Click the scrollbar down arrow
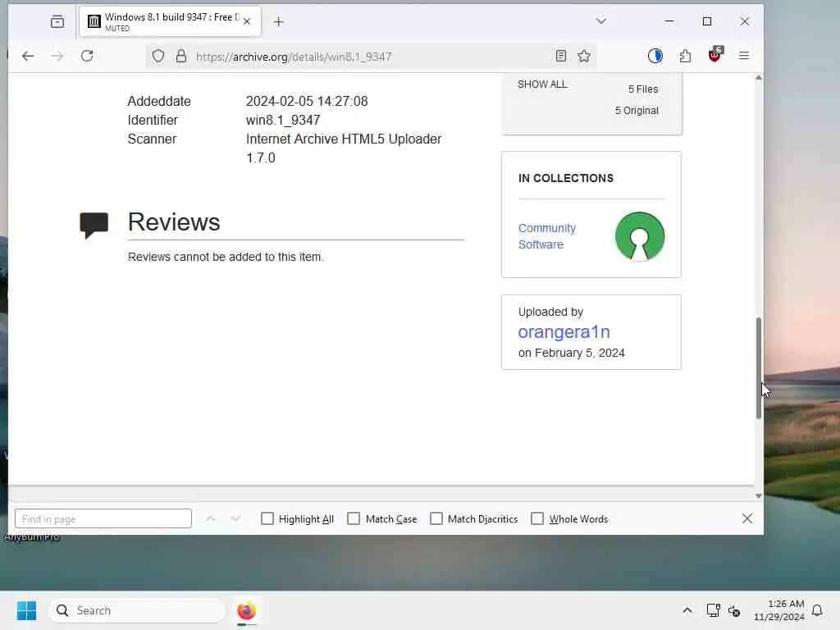Image resolution: width=840 pixels, height=630 pixels. (759, 495)
